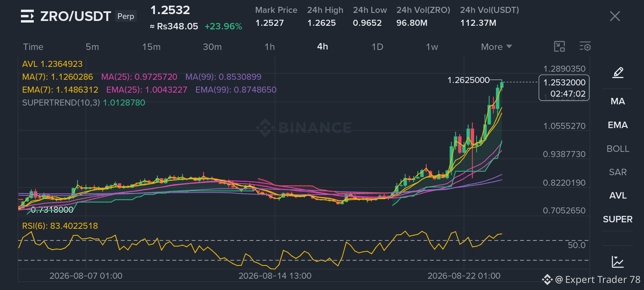Click the ≈ Rs348.05 converted price
The height and width of the screenshot is (290, 644).
[174, 27]
